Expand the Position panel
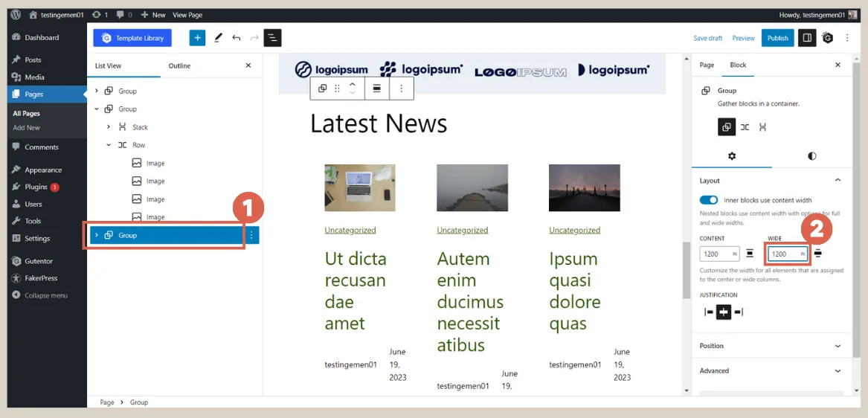The image size is (868, 418). pos(771,346)
